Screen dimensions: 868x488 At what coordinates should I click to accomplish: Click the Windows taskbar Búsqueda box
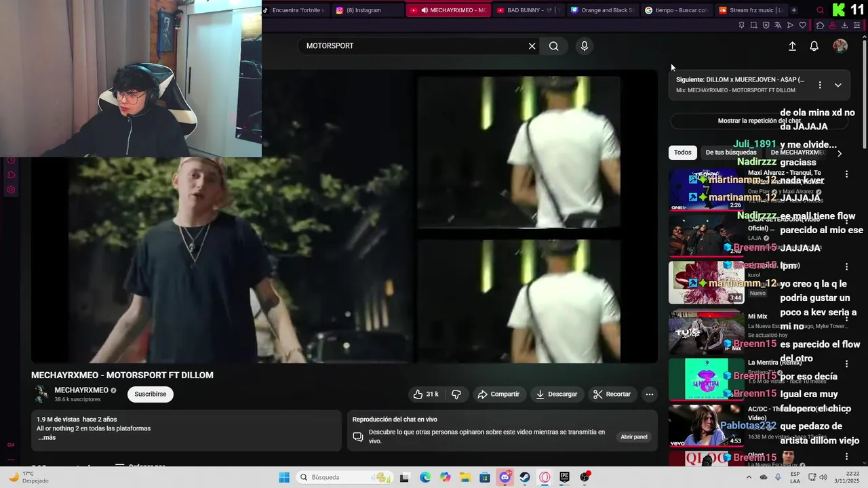pyautogui.click(x=346, y=477)
